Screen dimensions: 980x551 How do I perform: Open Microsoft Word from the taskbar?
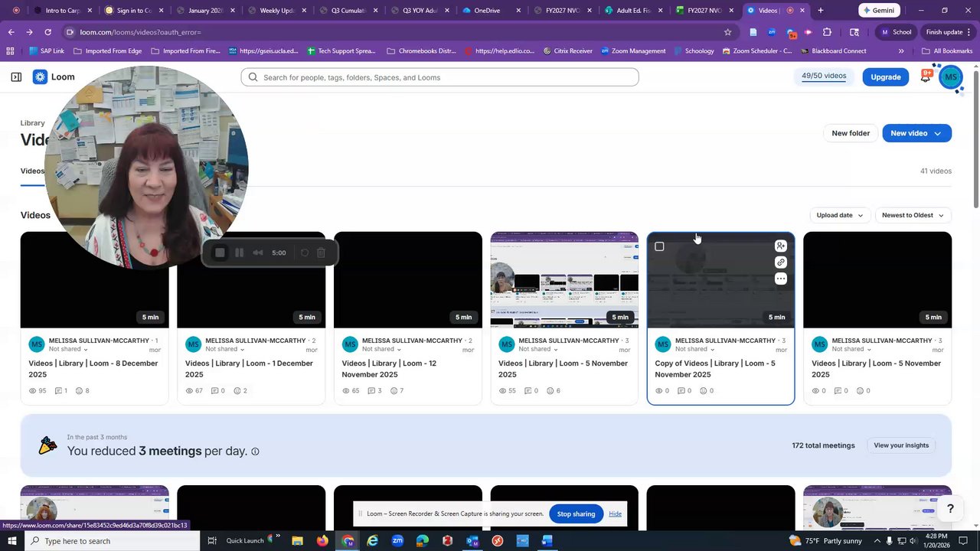click(x=547, y=541)
